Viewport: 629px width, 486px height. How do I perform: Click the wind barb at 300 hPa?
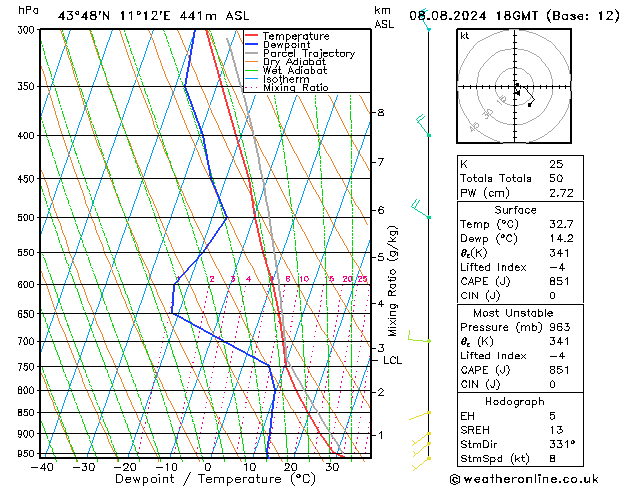point(425,20)
